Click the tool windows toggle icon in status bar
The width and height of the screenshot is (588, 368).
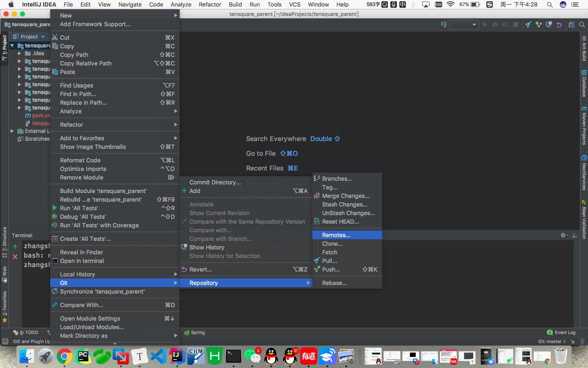tap(5, 341)
